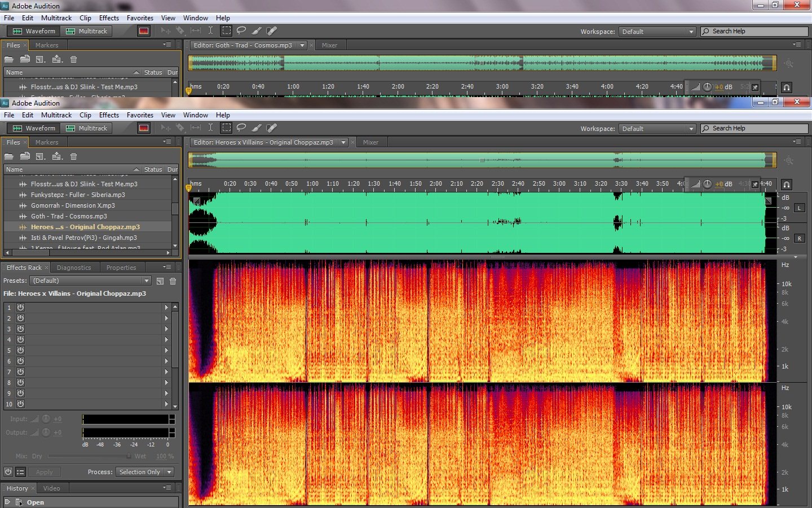The height and width of the screenshot is (508, 812).
Task: Toggle the Spectral Frequency Display in front window
Action: tap(144, 128)
